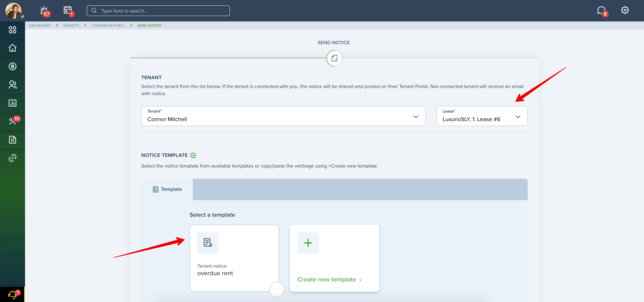This screenshot has width=644, height=302.
Task: Open the user profile avatar
Action: click(x=13, y=11)
